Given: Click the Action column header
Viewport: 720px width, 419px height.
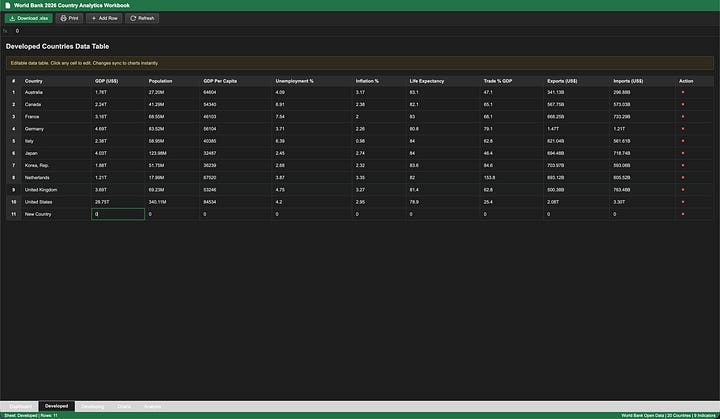Looking at the screenshot, I should [x=694, y=81].
